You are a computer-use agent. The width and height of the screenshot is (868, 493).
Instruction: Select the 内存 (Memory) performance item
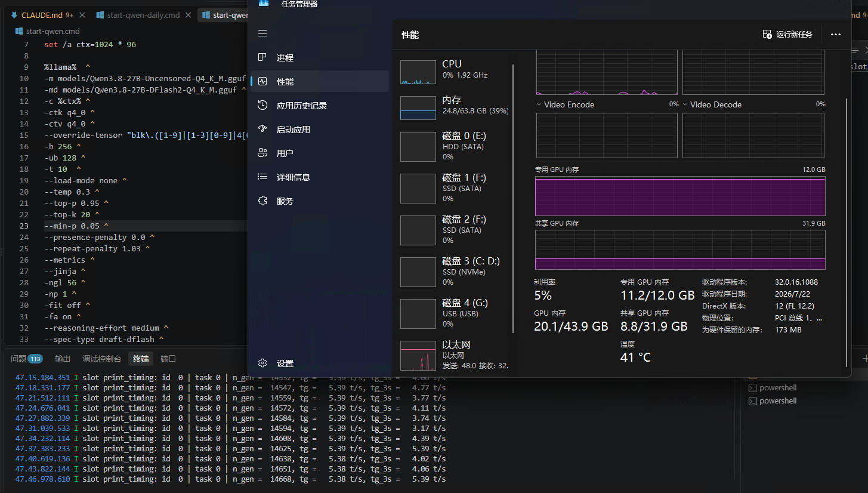[x=453, y=107]
